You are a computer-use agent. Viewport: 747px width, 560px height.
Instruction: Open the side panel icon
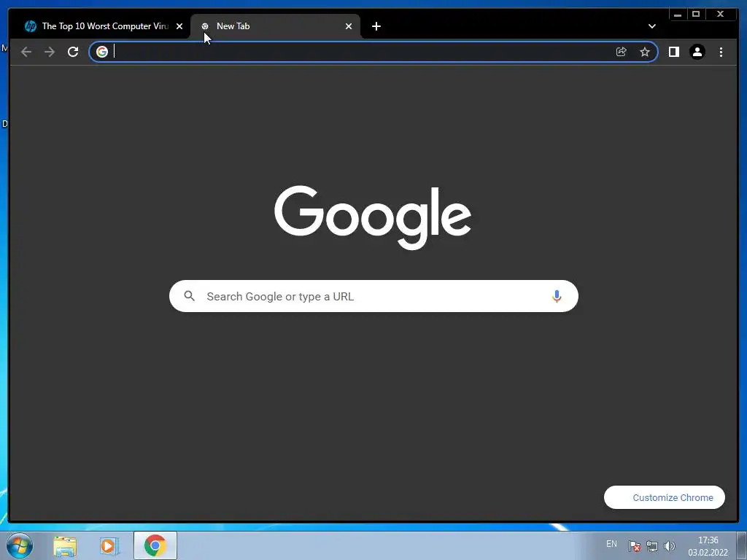click(x=673, y=52)
